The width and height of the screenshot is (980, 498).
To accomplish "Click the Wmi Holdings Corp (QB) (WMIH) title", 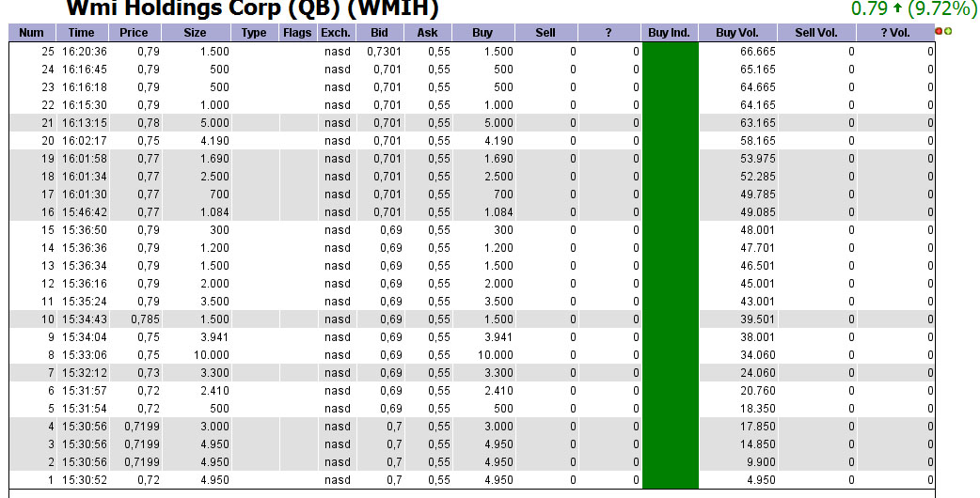I will click(x=252, y=8).
